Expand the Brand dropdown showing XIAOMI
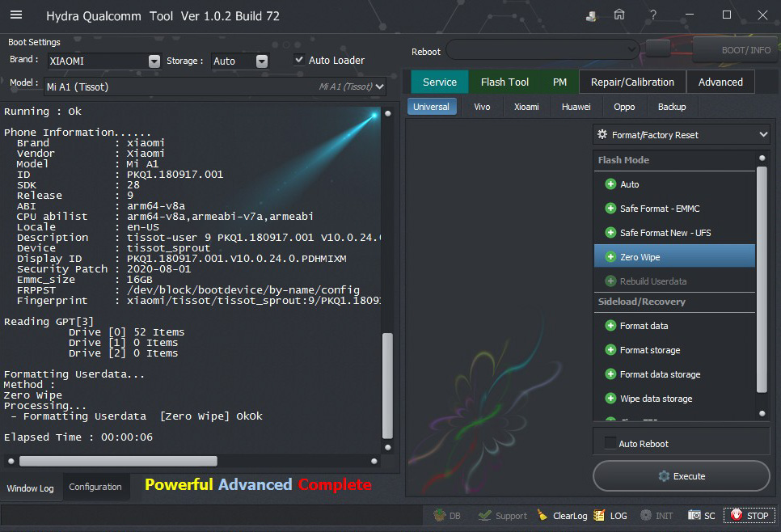This screenshot has width=781, height=532. (x=154, y=61)
